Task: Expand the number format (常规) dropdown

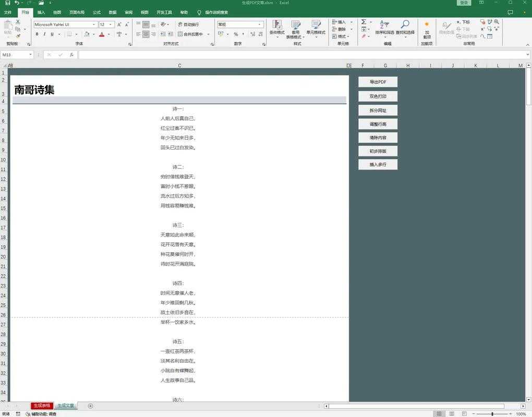Action: (259, 24)
